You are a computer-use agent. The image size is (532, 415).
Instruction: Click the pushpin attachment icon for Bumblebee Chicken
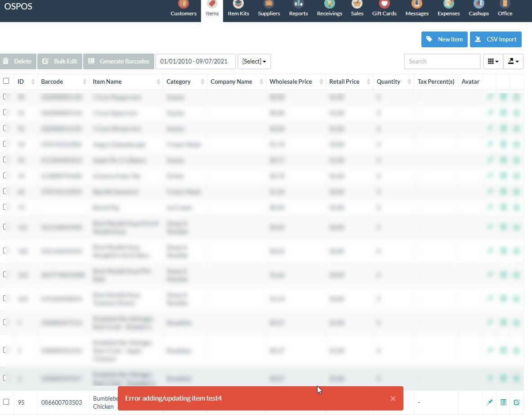490,402
